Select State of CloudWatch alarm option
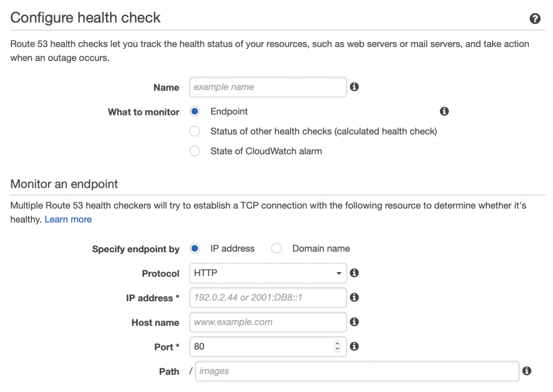 coord(194,151)
